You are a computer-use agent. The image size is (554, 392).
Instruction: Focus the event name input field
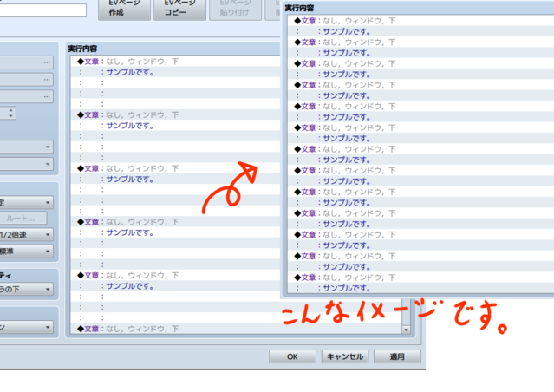coord(42,10)
